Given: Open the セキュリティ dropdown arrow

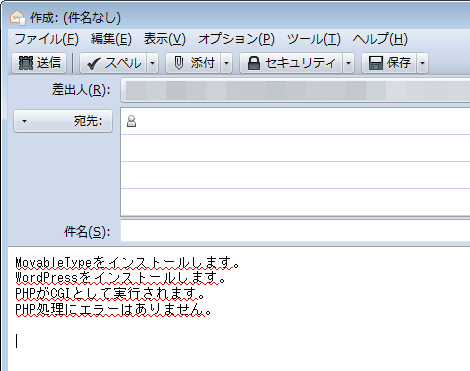Looking at the screenshot, I should [348, 63].
